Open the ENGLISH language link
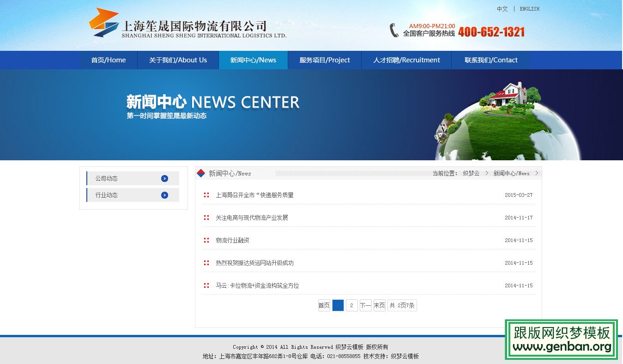This screenshot has width=623, height=364. tap(529, 9)
